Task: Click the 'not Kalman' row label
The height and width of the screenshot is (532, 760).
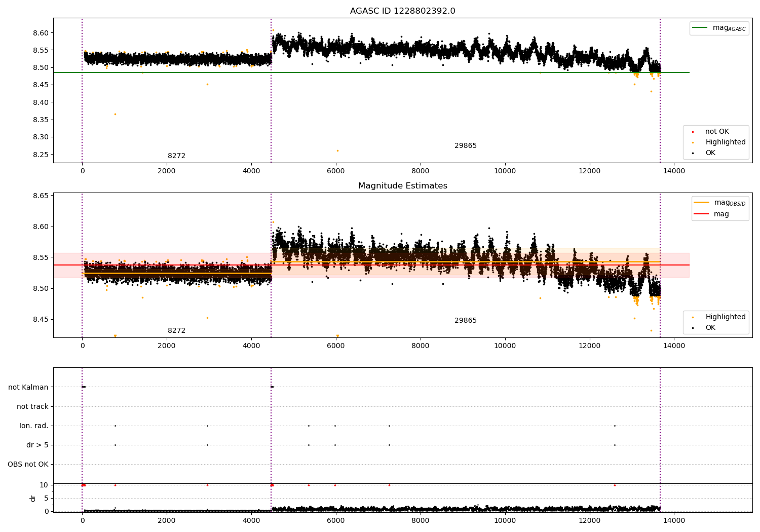Action: click(x=28, y=388)
